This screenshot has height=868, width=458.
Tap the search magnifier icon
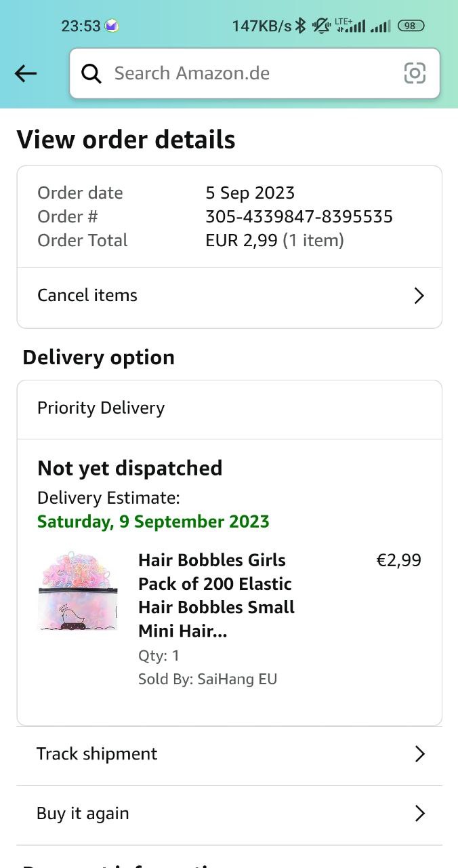[91, 73]
